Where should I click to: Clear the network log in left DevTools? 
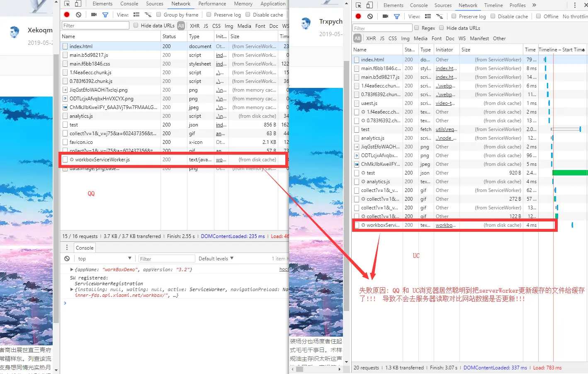[78, 15]
